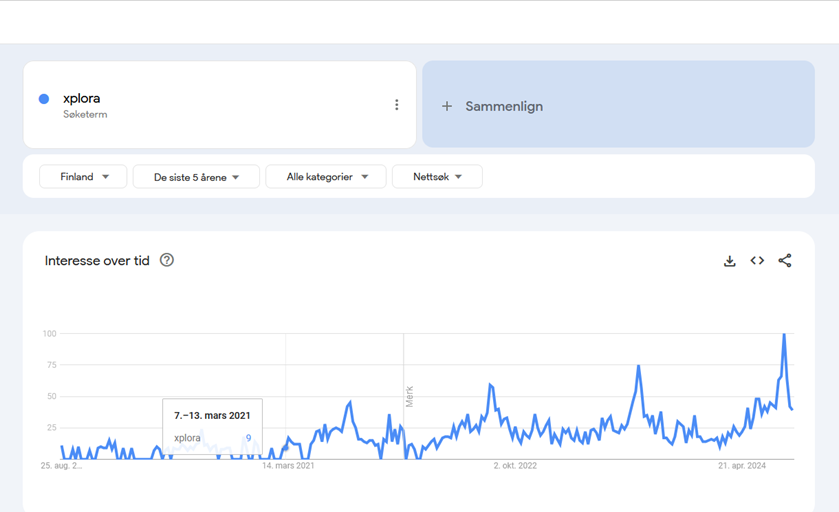Download the interest over time data
Viewport: 839px width, 512px height.
(729, 261)
